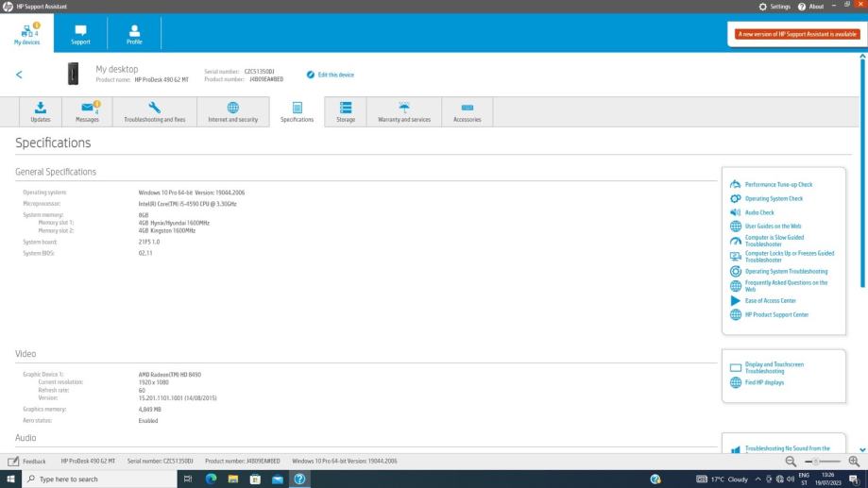The width and height of the screenshot is (868, 488).
Task: Click the Feedback button in status bar
Action: [x=27, y=461]
